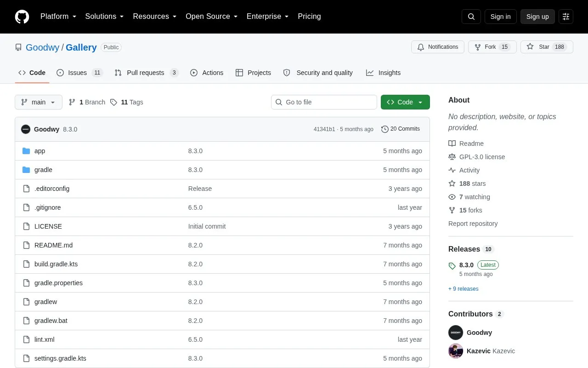
Task: Click the Sign up button
Action: click(537, 17)
